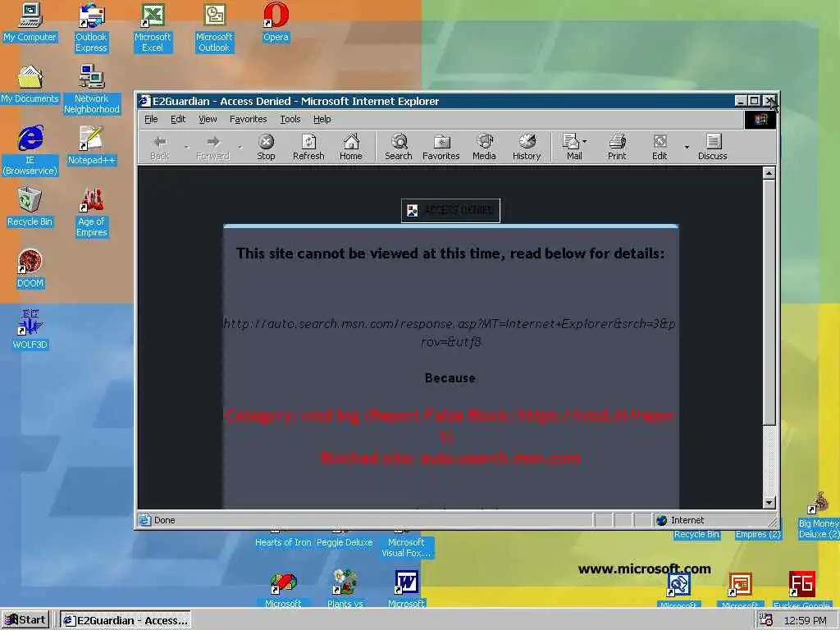Select the DOOM desktop shortcut

pyautogui.click(x=30, y=269)
